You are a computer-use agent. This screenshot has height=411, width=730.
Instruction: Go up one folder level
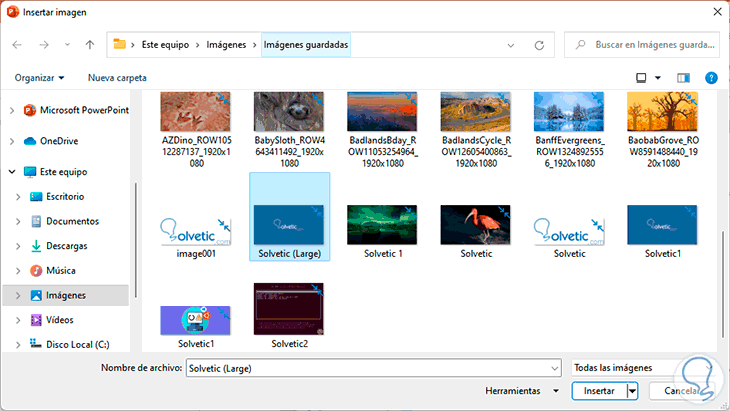point(89,45)
